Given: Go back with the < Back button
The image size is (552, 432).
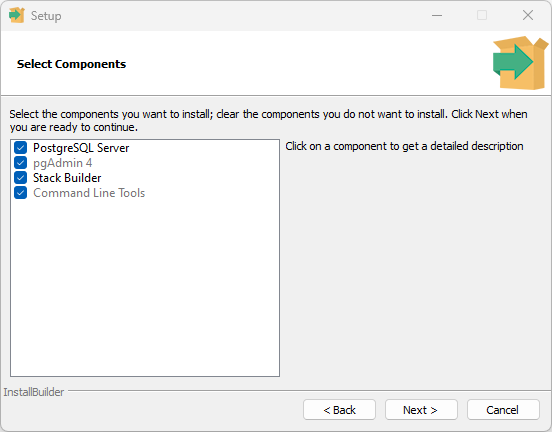Looking at the screenshot, I should click(x=339, y=410).
